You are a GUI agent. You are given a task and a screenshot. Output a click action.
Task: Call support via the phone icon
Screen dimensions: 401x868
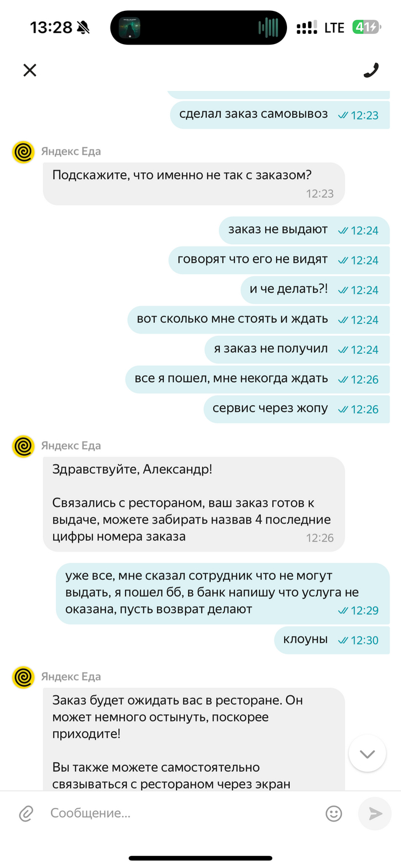tap(371, 70)
